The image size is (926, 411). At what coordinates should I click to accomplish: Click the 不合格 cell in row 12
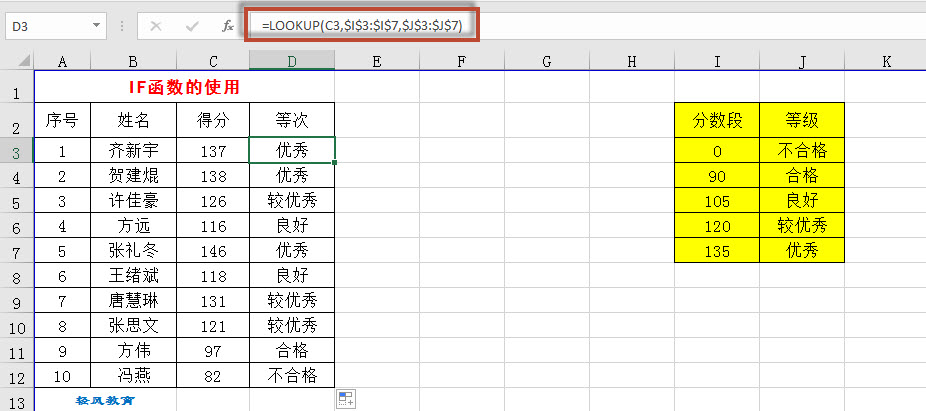292,376
